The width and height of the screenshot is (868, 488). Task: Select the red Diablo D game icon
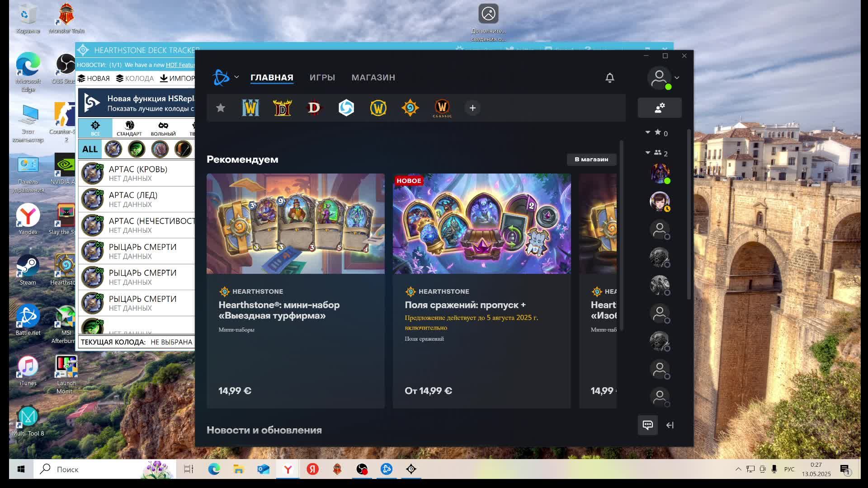click(314, 108)
